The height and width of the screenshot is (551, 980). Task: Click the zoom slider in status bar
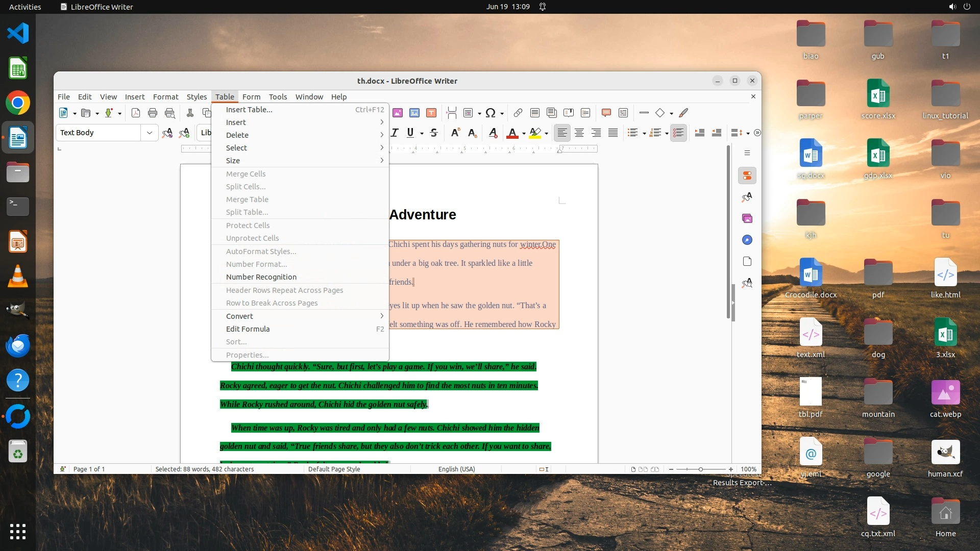tap(700, 469)
